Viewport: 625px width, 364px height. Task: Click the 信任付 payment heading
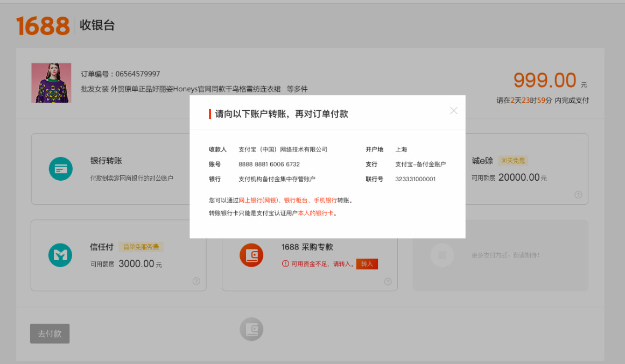click(102, 247)
